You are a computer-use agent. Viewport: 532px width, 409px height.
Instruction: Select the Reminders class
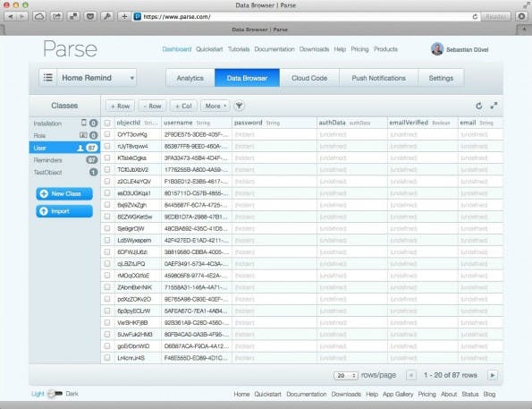[x=64, y=160]
